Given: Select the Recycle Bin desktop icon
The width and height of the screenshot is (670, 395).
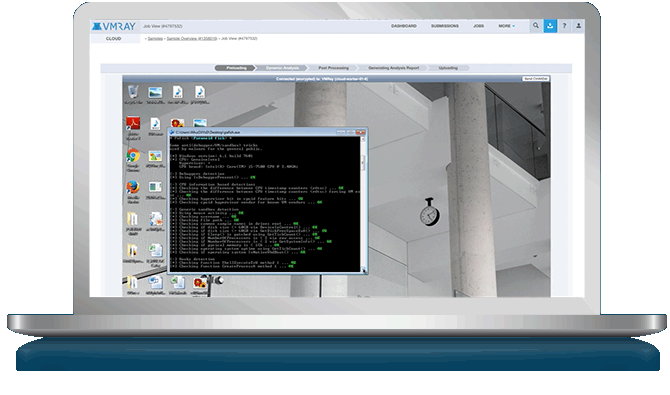Looking at the screenshot, I should coord(133,94).
